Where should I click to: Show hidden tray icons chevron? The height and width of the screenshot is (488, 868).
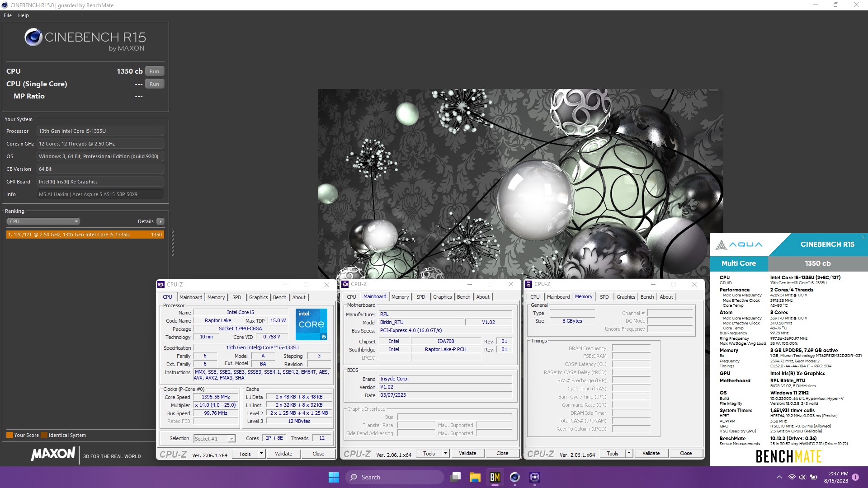[779, 477]
